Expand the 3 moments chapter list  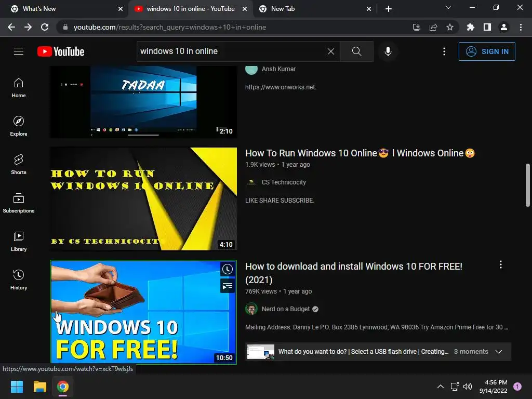pyautogui.click(x=499, y=352)
